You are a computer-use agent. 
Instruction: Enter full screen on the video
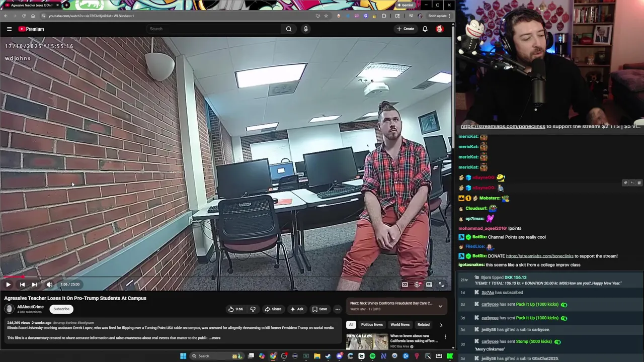click(x=441, y=285)
